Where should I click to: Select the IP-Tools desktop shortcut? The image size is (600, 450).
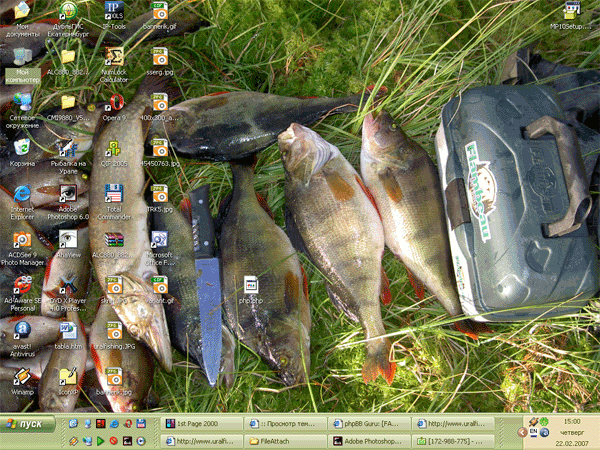click(114, 12)
